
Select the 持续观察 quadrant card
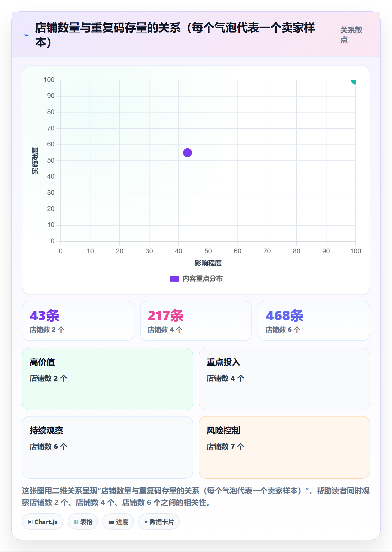(x=108, y=447)
